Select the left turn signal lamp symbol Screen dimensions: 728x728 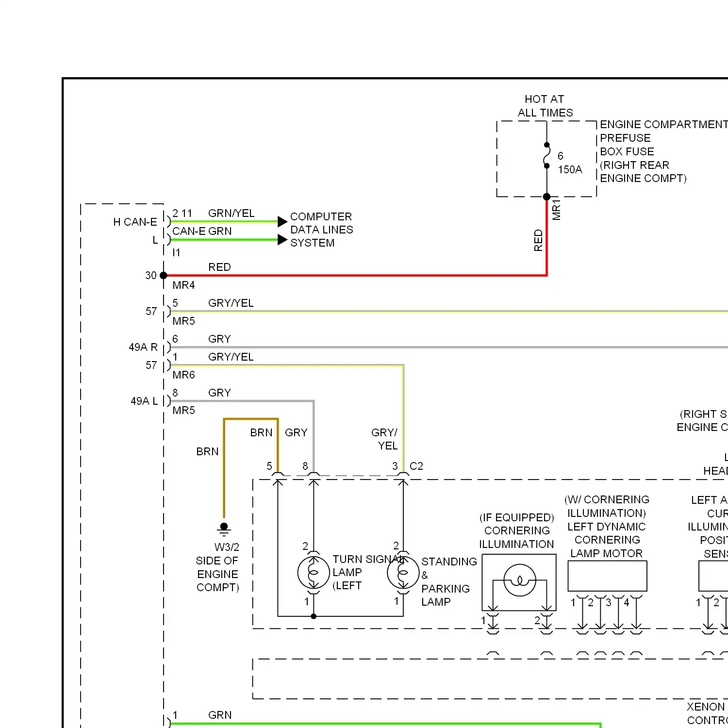tap(314, 573)
